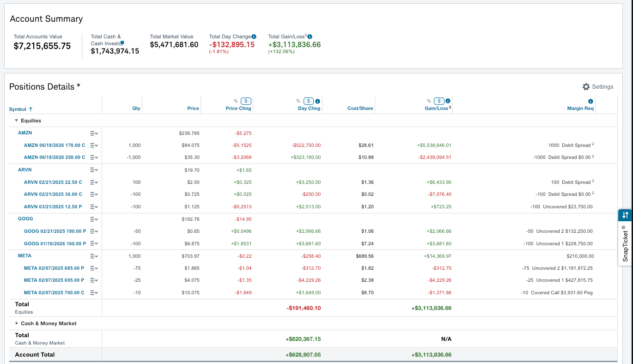Sort by the Margin Req column header
633x364 pixels.
tap(580, 109)
